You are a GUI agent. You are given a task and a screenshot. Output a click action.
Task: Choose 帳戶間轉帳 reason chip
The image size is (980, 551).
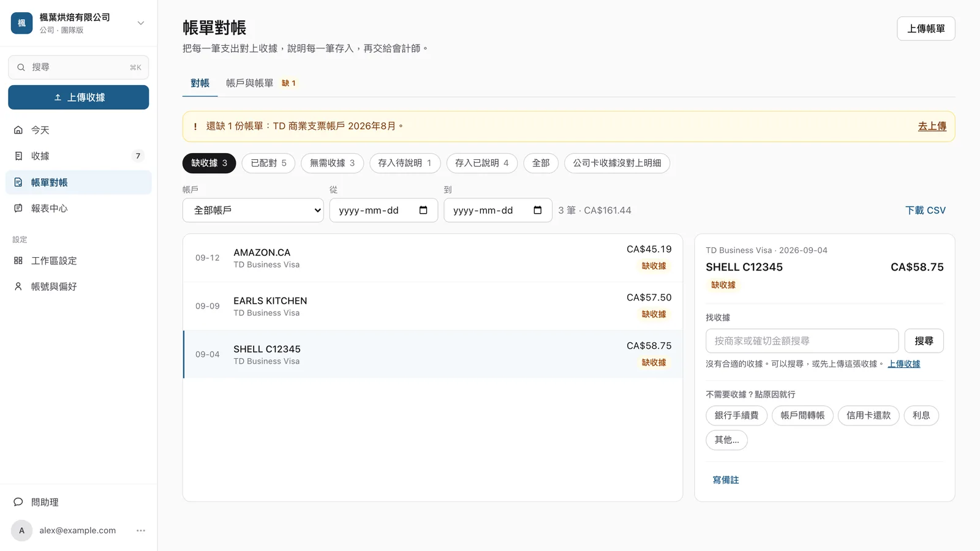[x=802, y=416]
